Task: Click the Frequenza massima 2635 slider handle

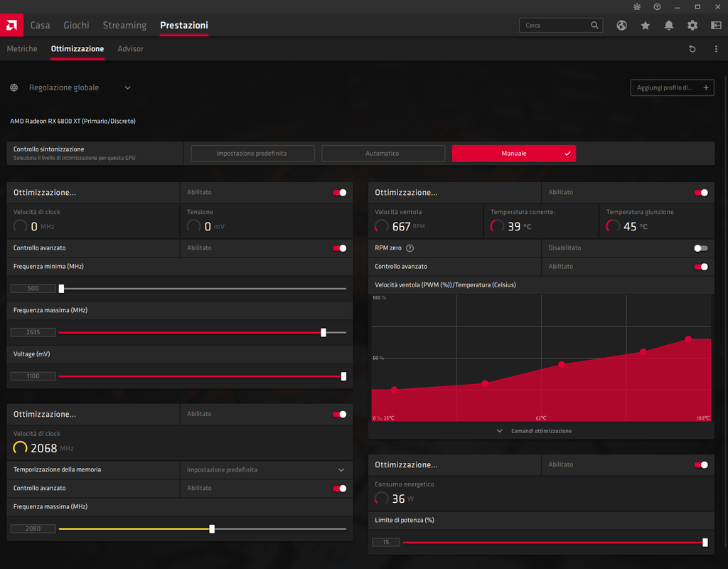Action: click(x=323, y=333)
